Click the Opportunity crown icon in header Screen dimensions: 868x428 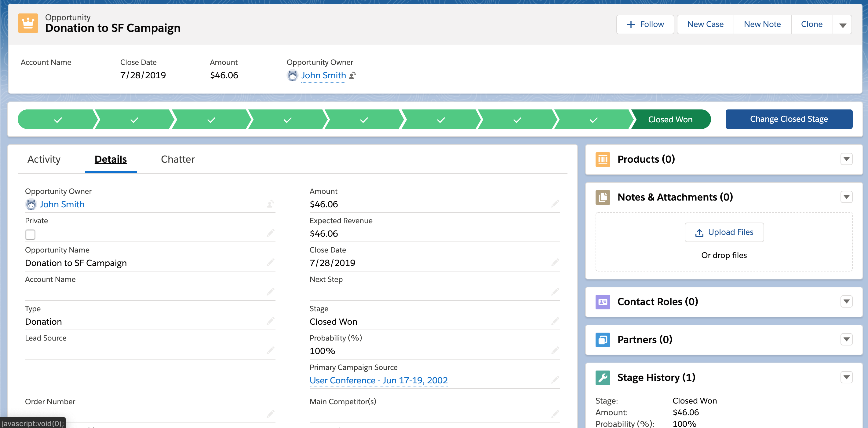[28, 23]
